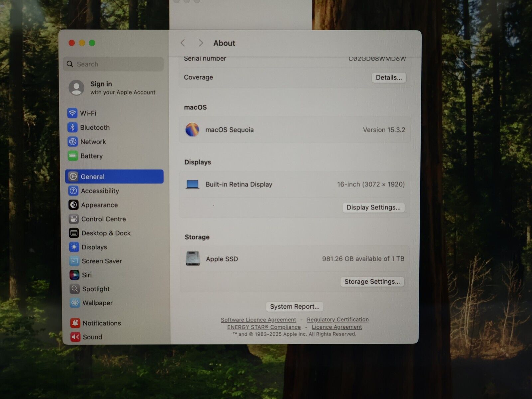Click the user avatar beside Sign in
The height and width of the screenshot is (399, 532).
[x=76, y=88]
